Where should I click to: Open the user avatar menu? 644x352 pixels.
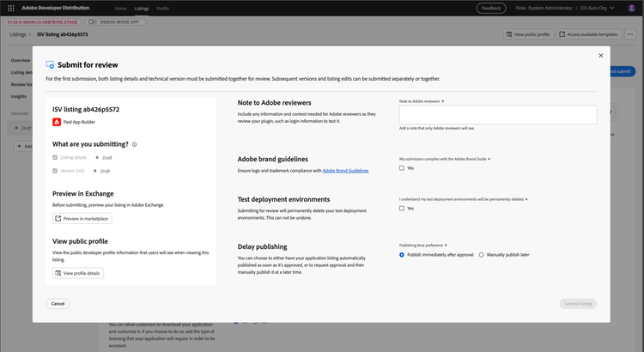632,8
